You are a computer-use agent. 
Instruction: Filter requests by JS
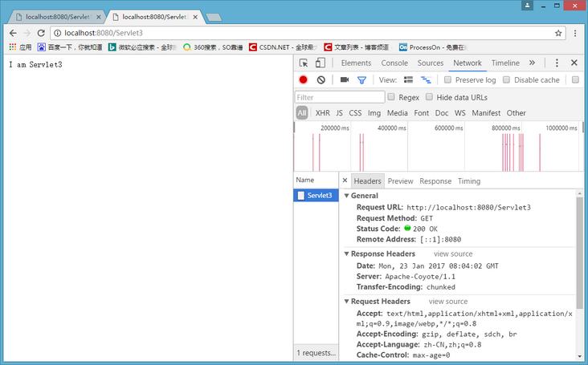click(x=339, y=113)
